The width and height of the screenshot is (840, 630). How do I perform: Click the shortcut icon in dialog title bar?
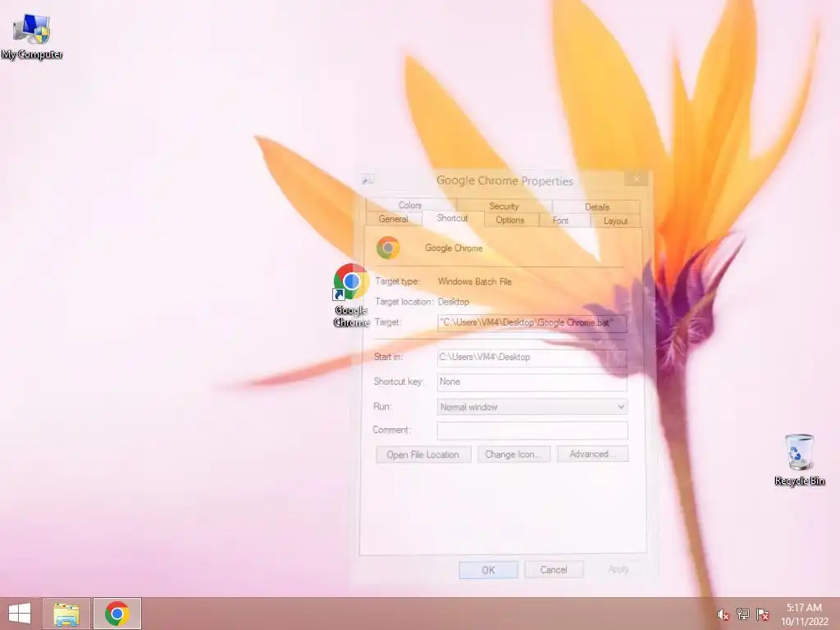[367, 180]
